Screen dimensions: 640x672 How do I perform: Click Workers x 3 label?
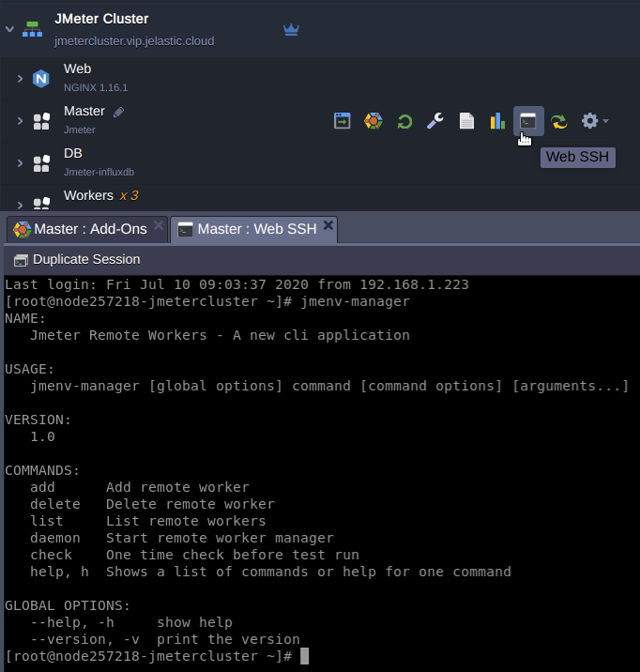coord(101,195)
